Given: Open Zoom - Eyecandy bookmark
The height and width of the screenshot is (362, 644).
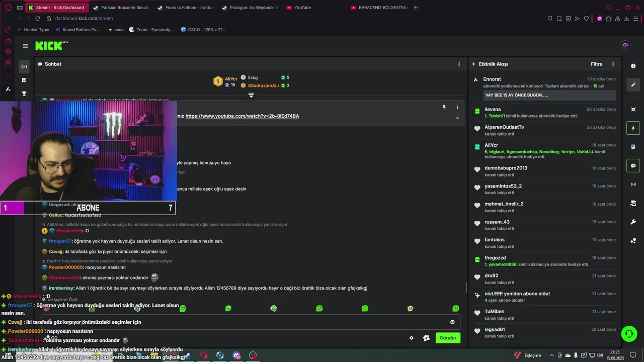Looking at the screenshot, I should click(151, 30).
